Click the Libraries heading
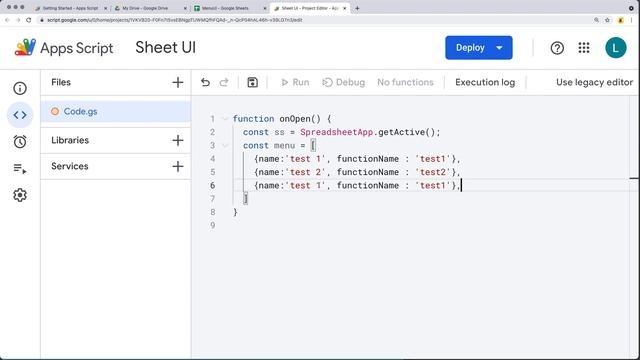 click(70, 140)
